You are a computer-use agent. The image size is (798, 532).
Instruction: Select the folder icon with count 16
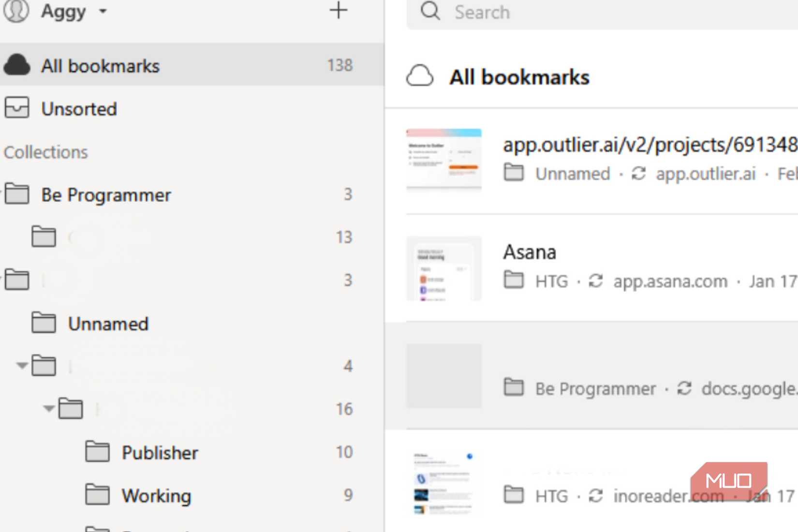(x=71, y=409)
